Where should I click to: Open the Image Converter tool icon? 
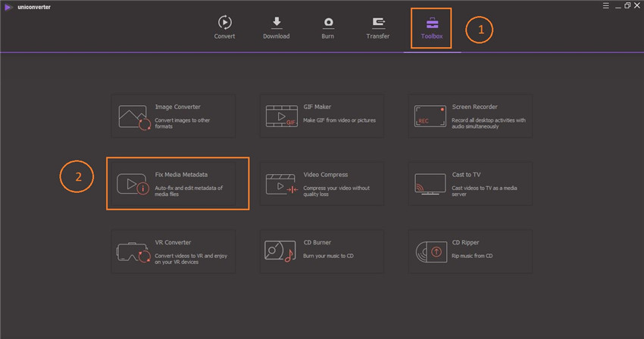pyautogui.click(x=133, y=116)
